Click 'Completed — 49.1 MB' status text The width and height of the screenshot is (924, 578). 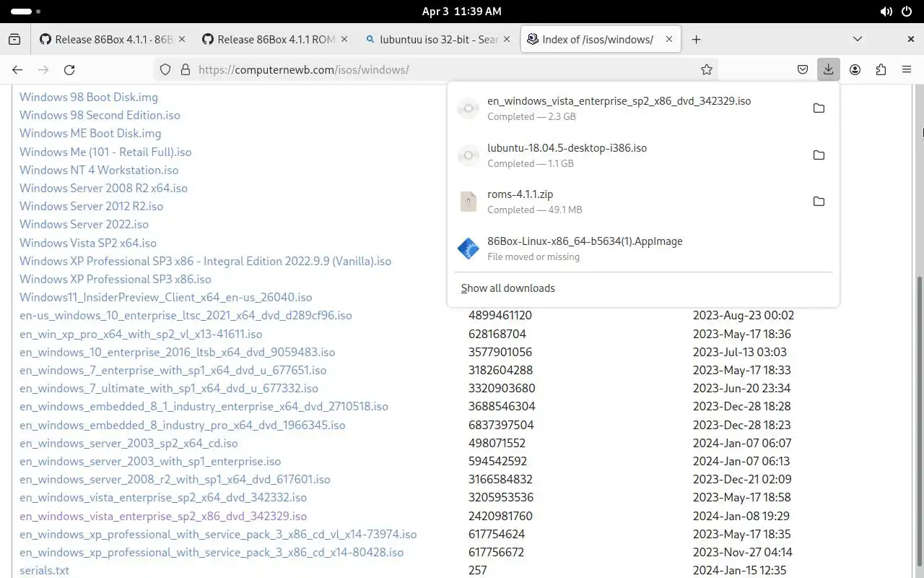[x=535, y=210]
